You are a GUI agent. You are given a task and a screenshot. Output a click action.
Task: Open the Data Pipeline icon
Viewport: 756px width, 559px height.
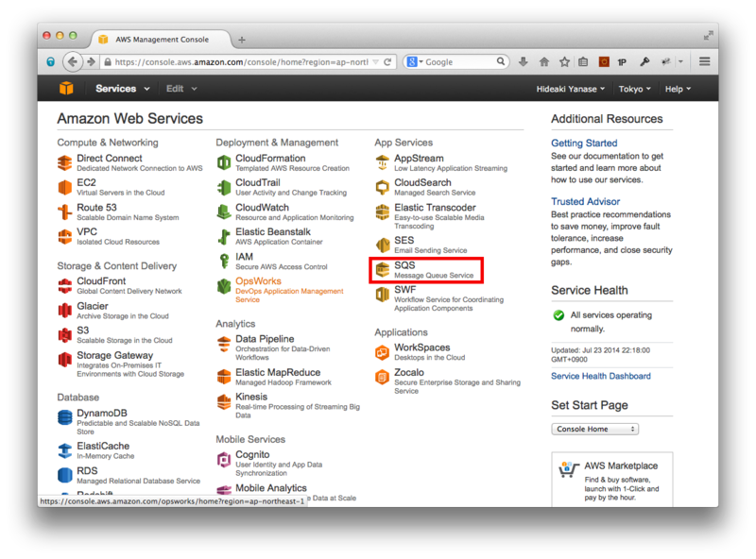(x=224, y=344)
